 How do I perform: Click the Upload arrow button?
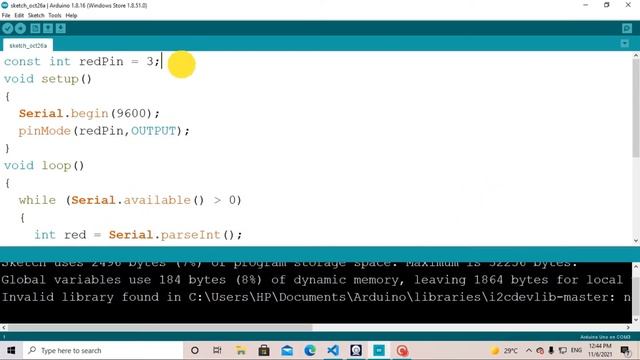tap(20, 28)
